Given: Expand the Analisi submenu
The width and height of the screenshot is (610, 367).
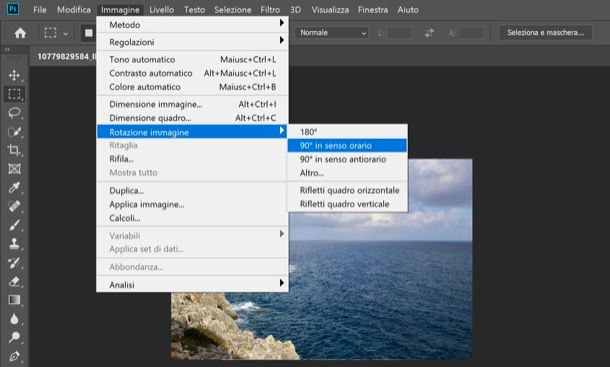Looking at the screenshot, I should coord(193,284).
